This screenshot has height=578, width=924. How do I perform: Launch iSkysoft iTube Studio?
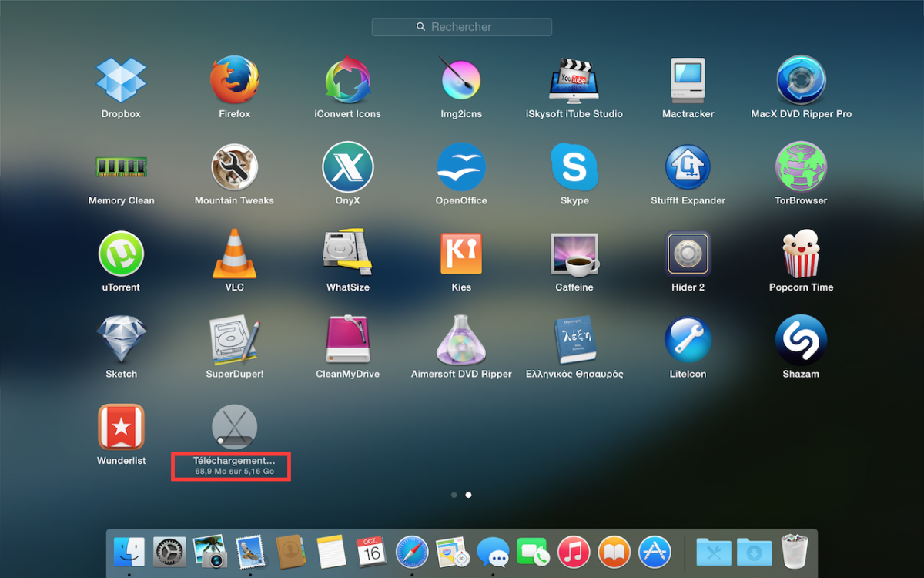click(574, 80)
